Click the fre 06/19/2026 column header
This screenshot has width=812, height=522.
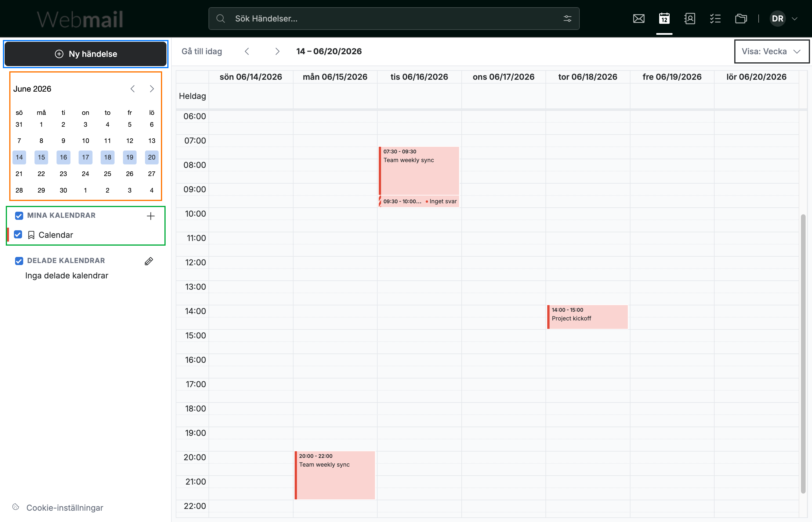[x=672, y=77]
